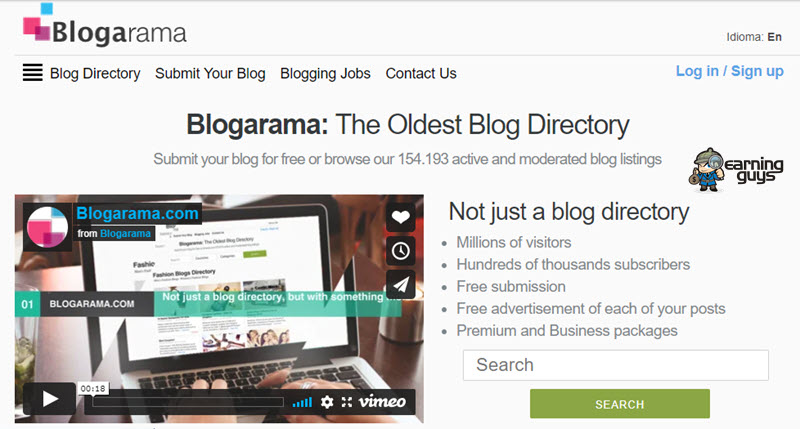This screenshot has width=800, height=429.
Task: Open video settings gear icon
Action: [327, 402]
